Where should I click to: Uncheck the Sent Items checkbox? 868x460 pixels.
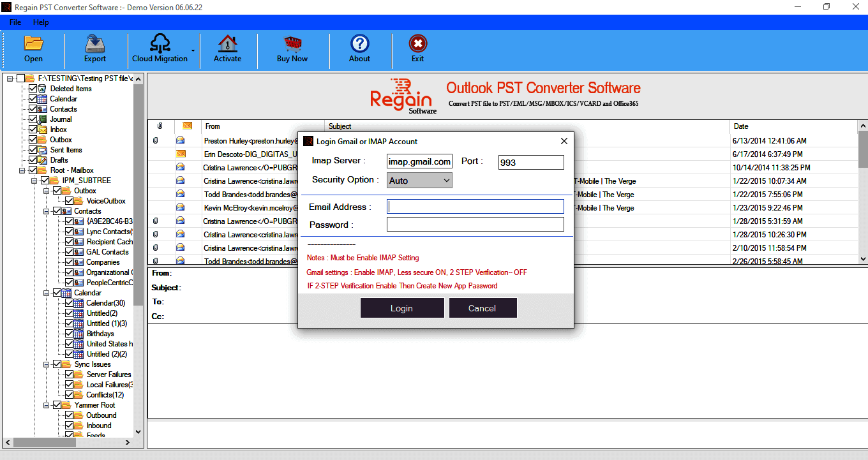pyautogui.click(x=33, y=150)
